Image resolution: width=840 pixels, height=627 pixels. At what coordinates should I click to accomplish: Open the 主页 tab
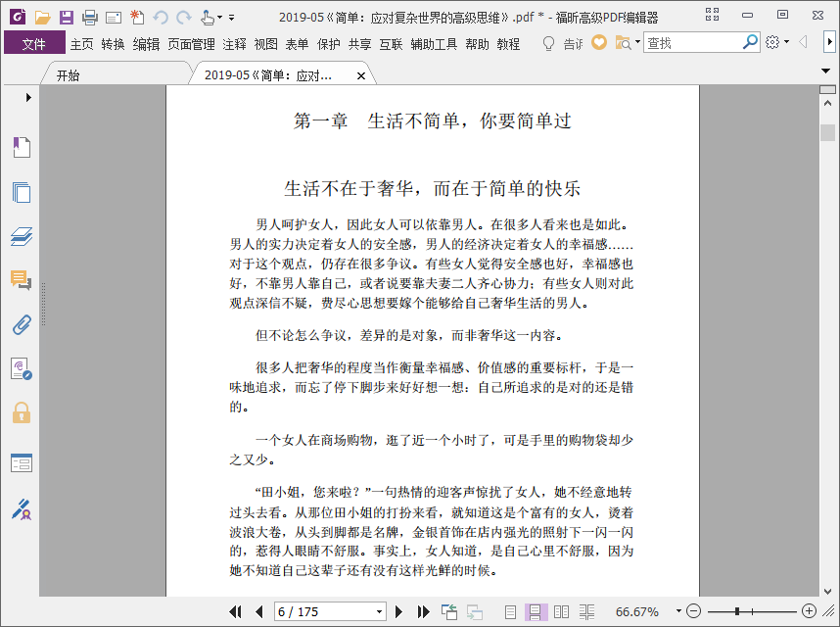coord(81,44)
